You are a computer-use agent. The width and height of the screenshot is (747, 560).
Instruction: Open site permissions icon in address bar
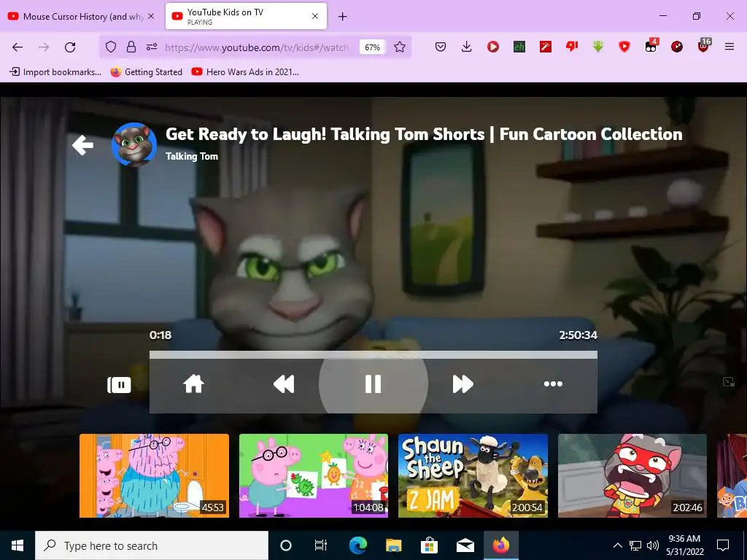click(x=152, y=47)
